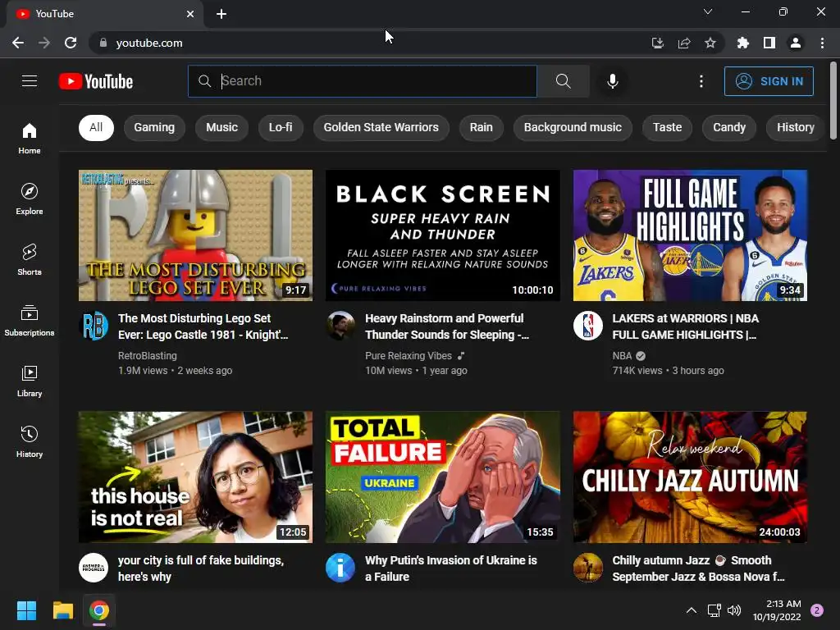The image size is (840, 630).
Task: Open Library in sidebar
Action: (30, 381)
